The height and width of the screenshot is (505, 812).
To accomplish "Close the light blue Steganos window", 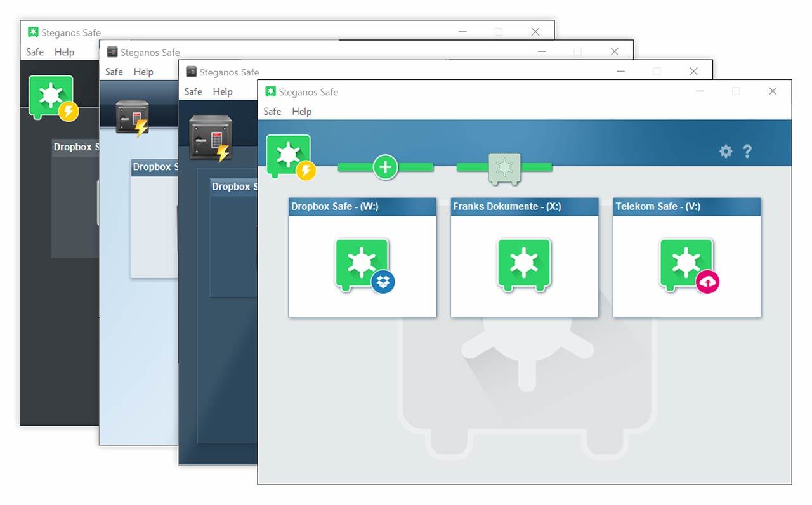I will coord(614,51).
